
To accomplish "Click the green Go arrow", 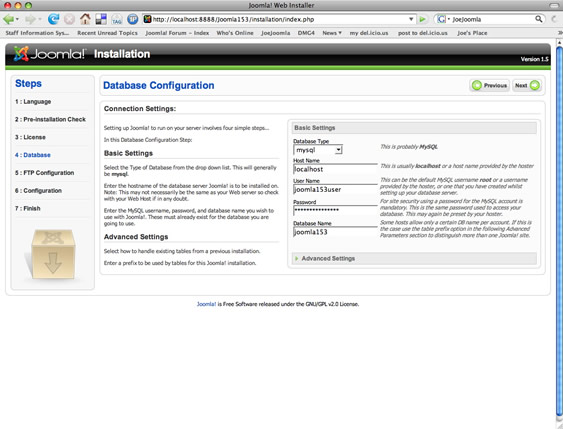I will tap(423, 19).
